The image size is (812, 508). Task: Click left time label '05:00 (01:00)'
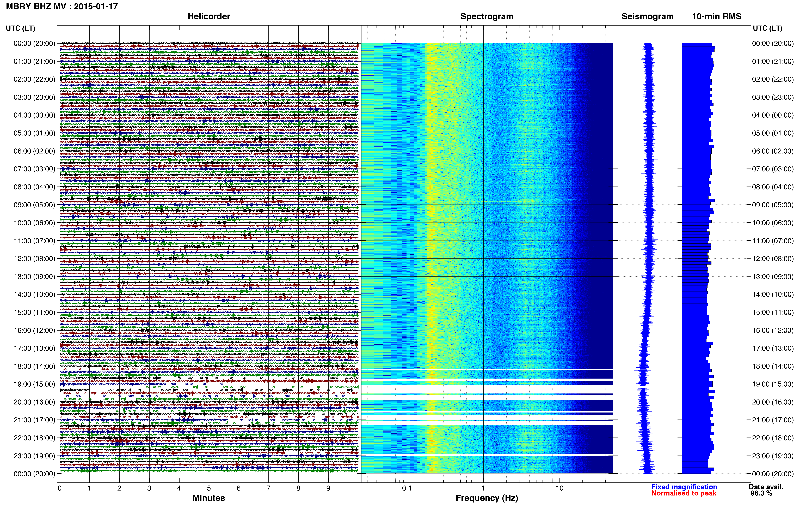click(x=34, y=133)
